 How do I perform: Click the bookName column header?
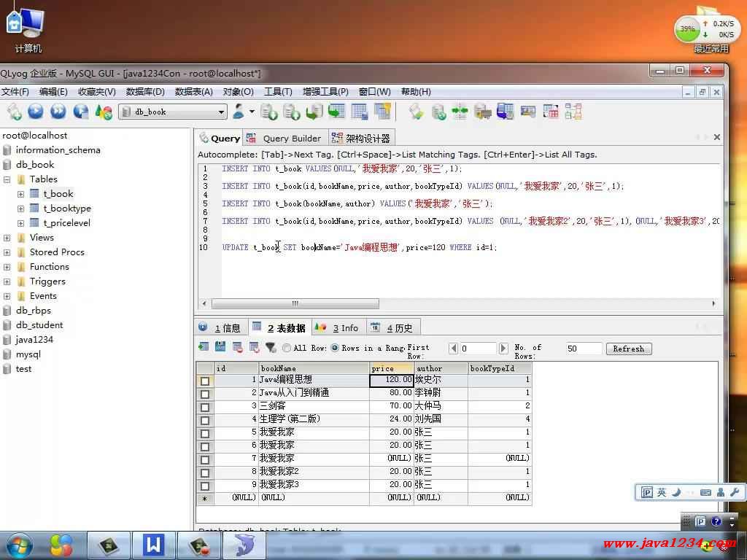(x=314, y=368)
